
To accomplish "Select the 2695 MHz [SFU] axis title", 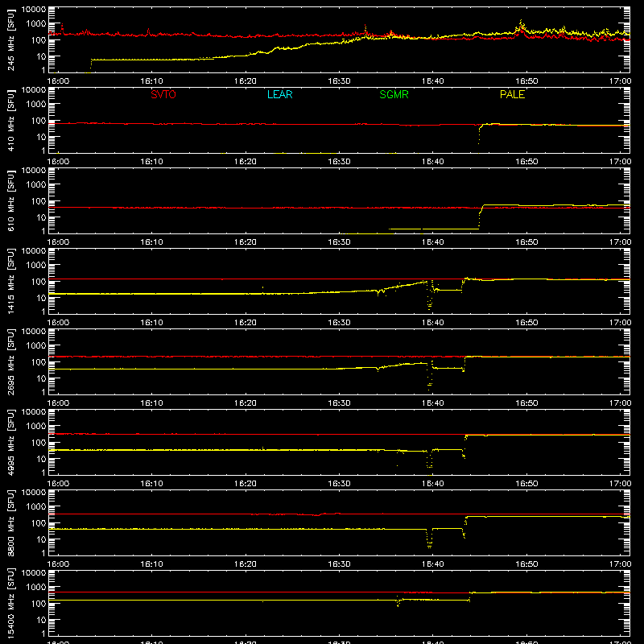I will tap(10, 361).
